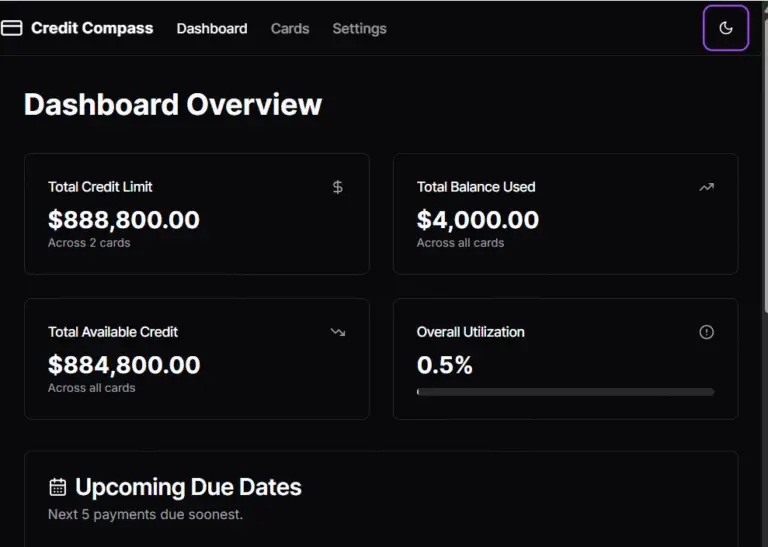Click the calendar icon beside Upcoming Due Dates
The height and width of the screenshot is (547, 768).
(x=58, y=487)
